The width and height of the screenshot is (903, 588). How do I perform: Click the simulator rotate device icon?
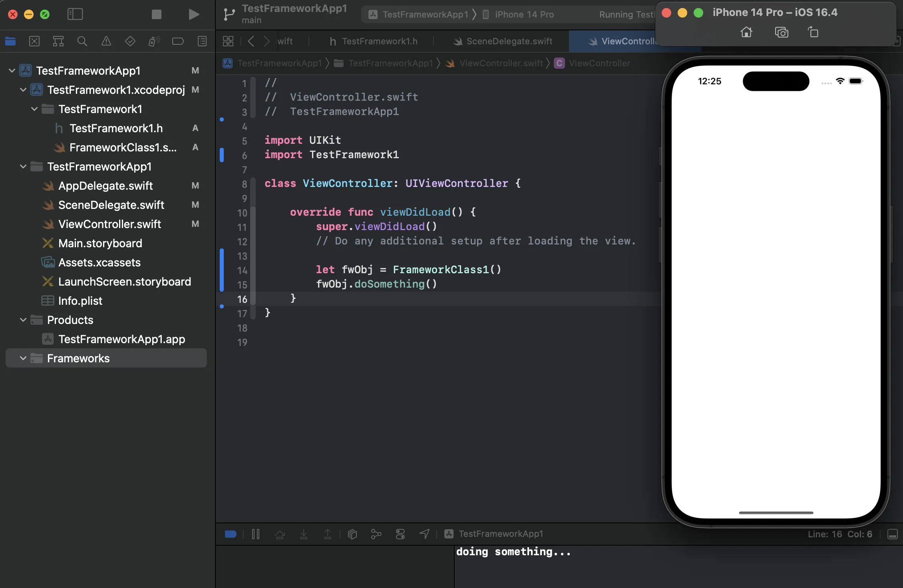coord(813,32)
